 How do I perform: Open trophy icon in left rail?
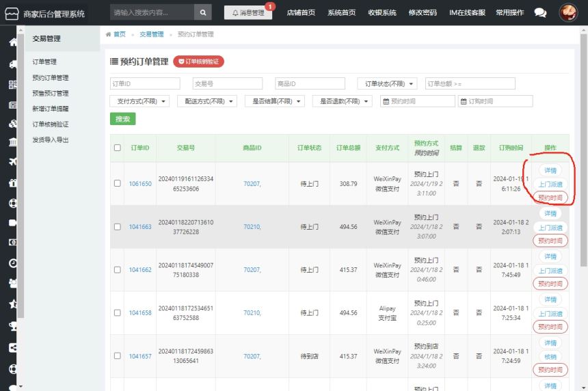click(x=13, y=326)
